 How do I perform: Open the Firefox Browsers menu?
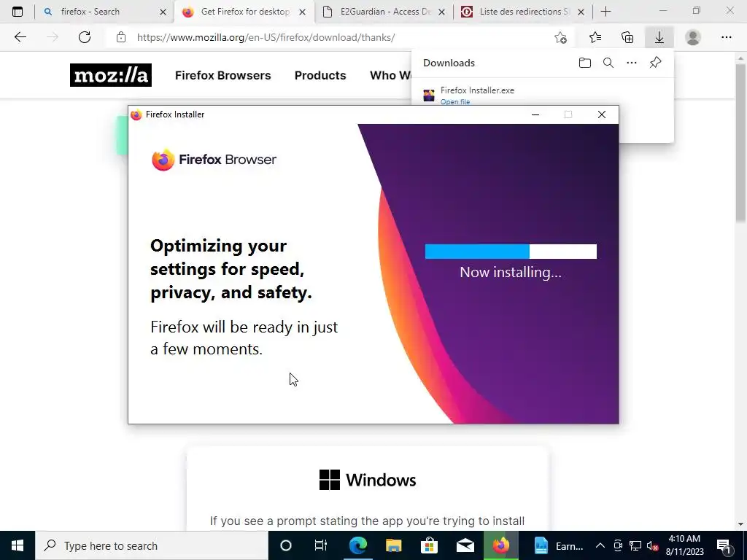(x=223, y=75)
